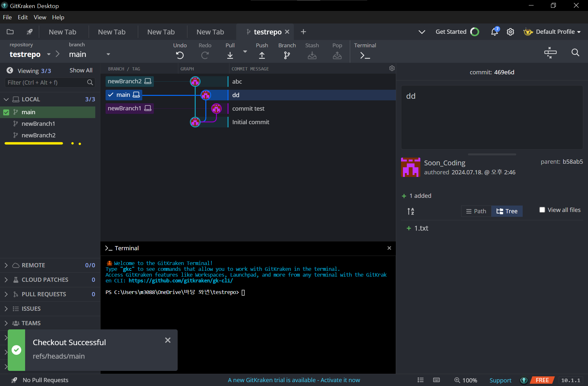Open Preferences gear icon
The height and width of the screenshot is (386, 588).
coord(510,32)
